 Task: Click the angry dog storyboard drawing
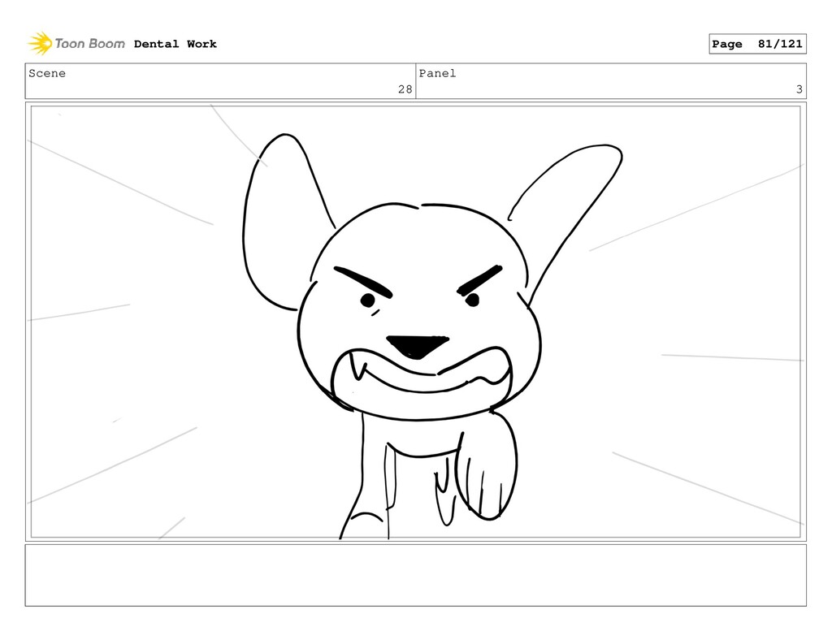(415, 322)
